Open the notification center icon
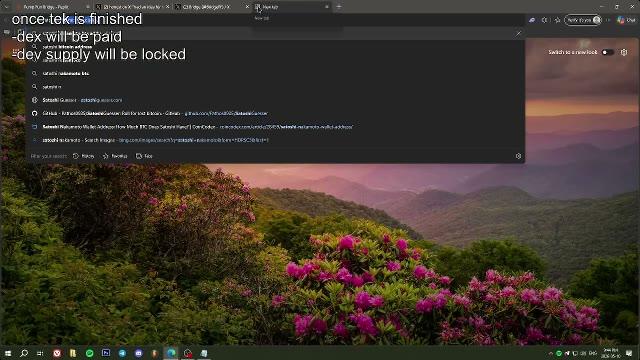Image resolution: width=640 pixels, height=360 pixels. [629, 353]
